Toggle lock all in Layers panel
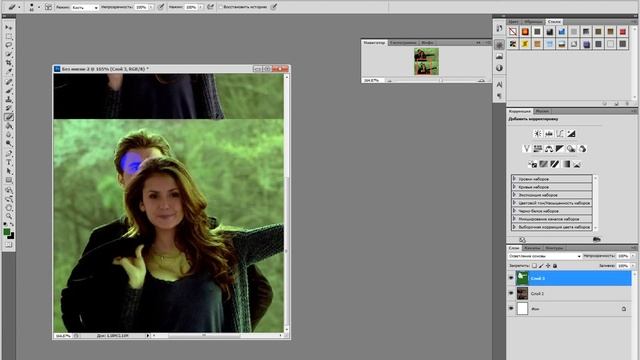This screenshot has width=640, height=360. click(555, 266)
